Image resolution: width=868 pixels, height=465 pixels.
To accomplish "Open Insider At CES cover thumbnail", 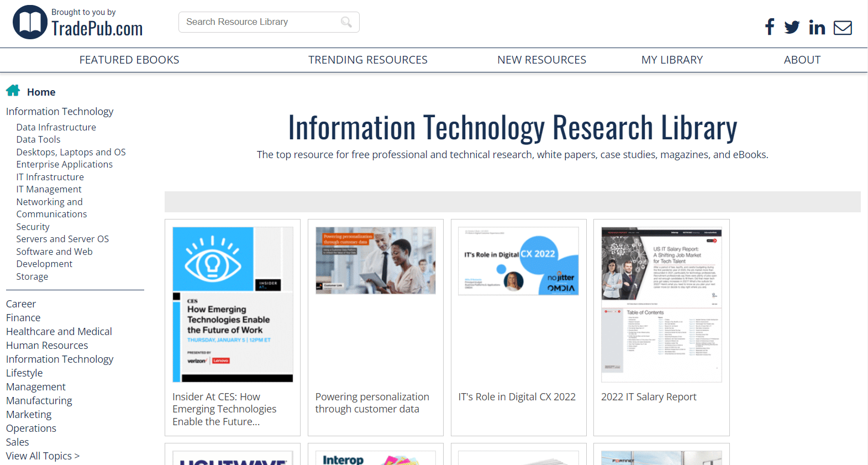I will tap(233, 305).
